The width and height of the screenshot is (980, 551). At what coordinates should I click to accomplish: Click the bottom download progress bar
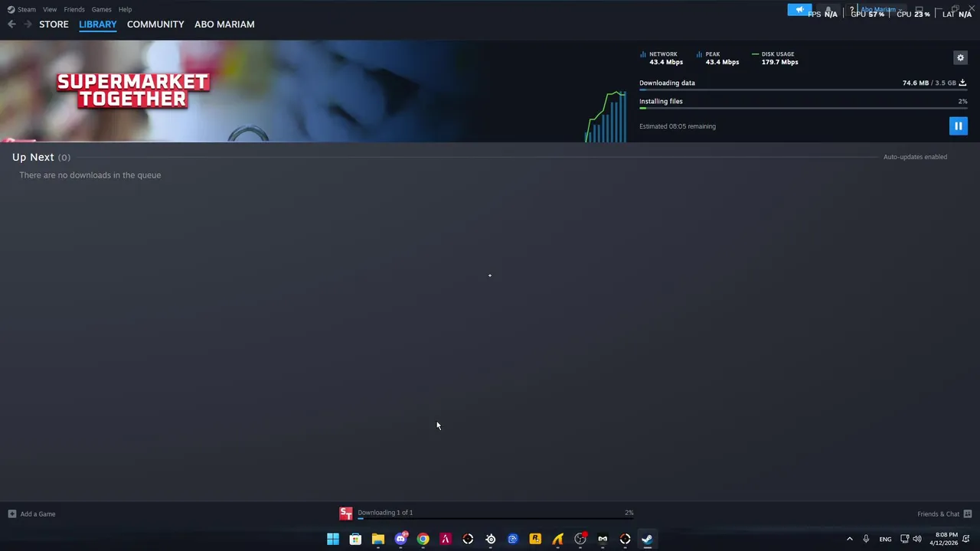coord(495,519)
